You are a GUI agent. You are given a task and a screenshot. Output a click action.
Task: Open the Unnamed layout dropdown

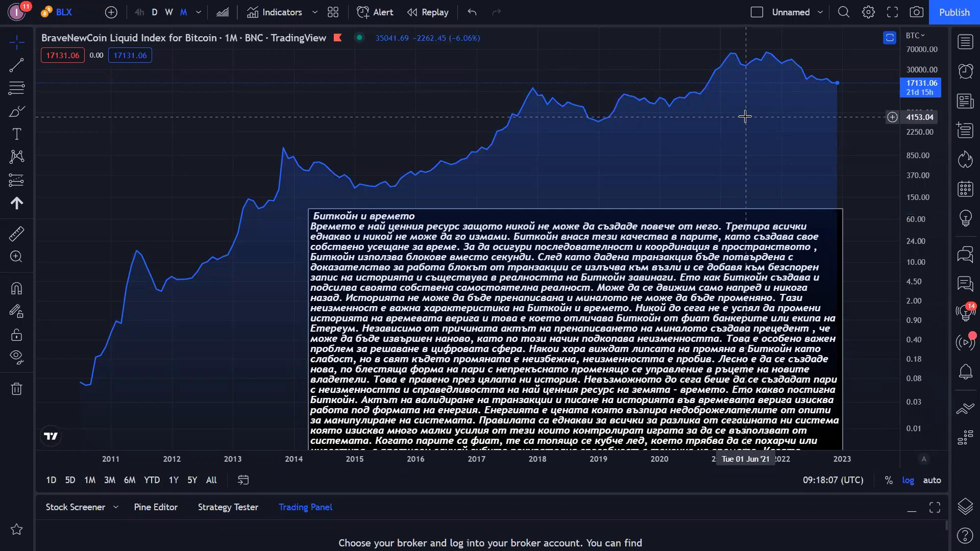click(820, 12)
